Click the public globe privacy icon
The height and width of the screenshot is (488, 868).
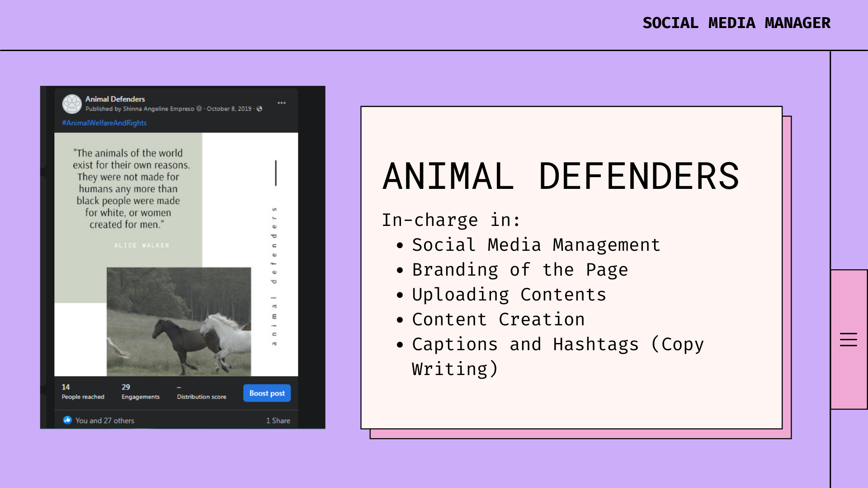tap(259, 109)
